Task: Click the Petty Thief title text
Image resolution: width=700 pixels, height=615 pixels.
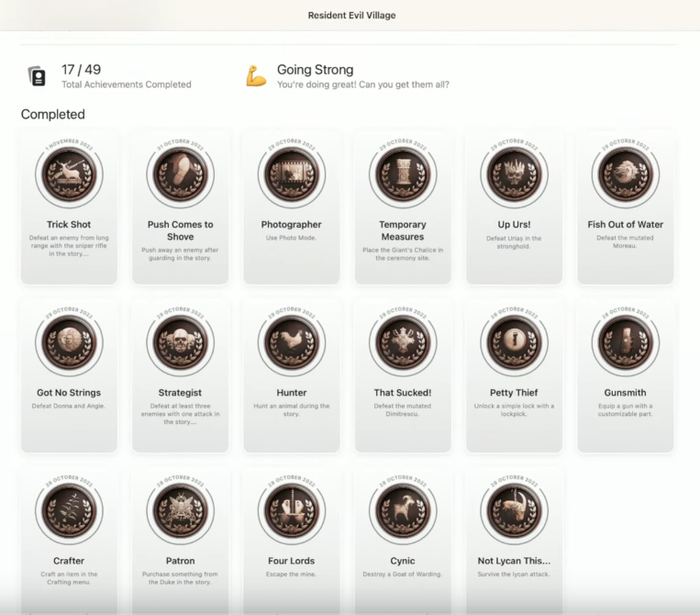Action: (x=514, y=393)
